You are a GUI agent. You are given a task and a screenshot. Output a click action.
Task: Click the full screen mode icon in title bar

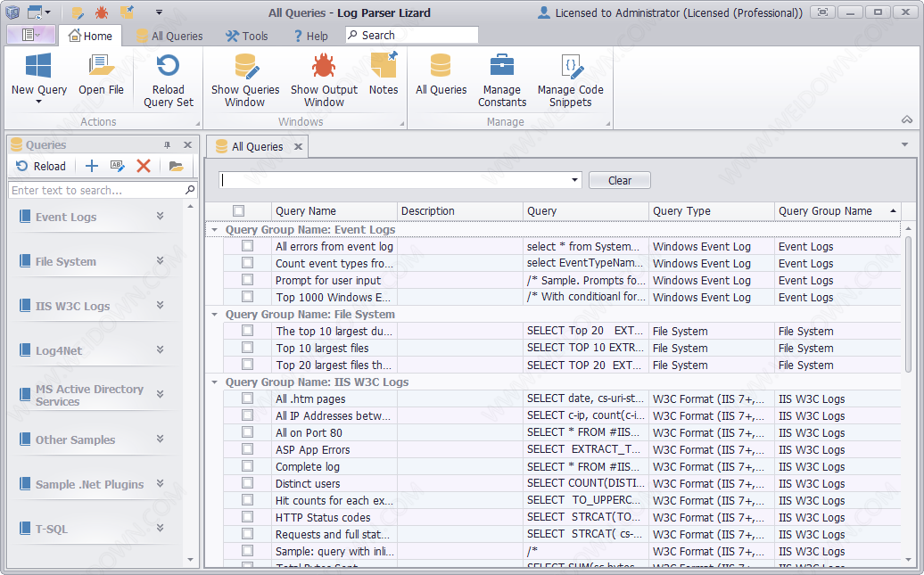(822, 12)
